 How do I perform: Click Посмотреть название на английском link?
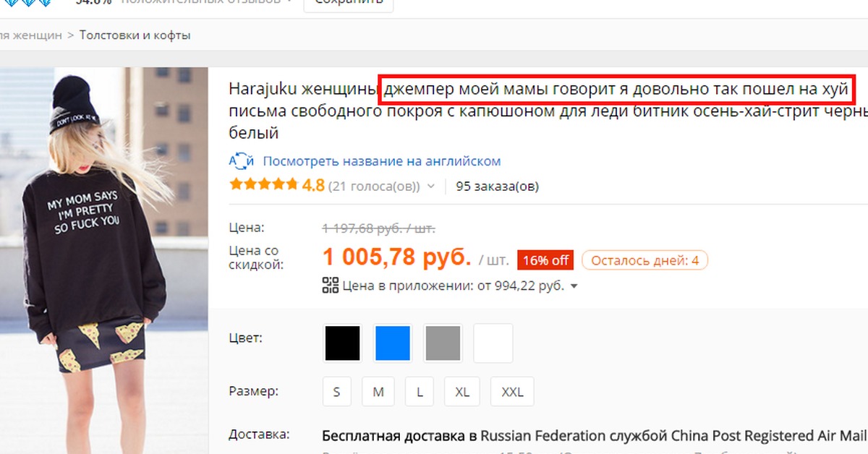point(382,161)
